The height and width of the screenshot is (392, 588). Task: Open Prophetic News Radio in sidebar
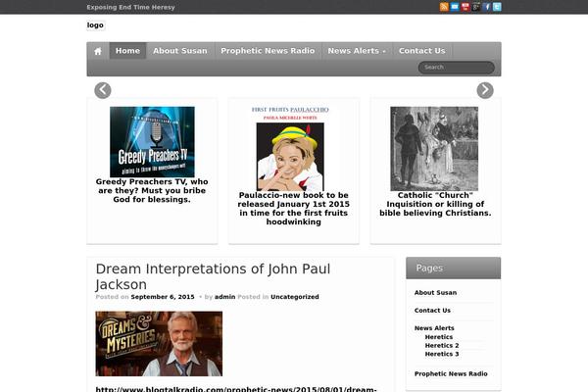[x=451, y=373]
